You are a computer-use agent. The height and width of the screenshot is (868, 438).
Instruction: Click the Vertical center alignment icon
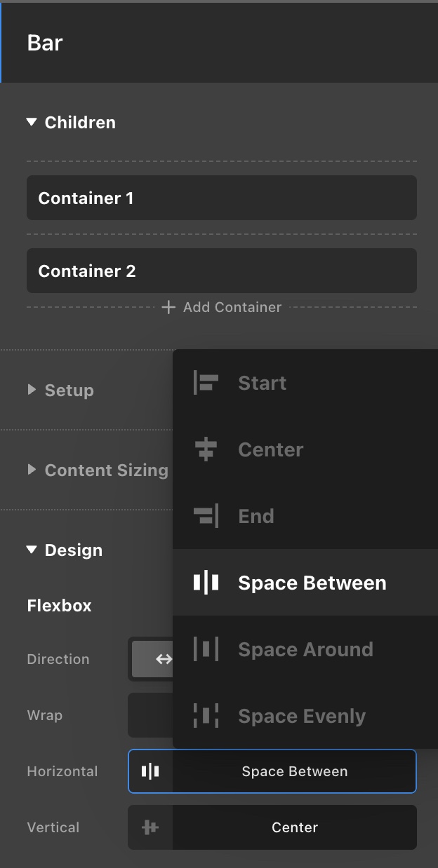pyautogui.click(x=150, y=827)
